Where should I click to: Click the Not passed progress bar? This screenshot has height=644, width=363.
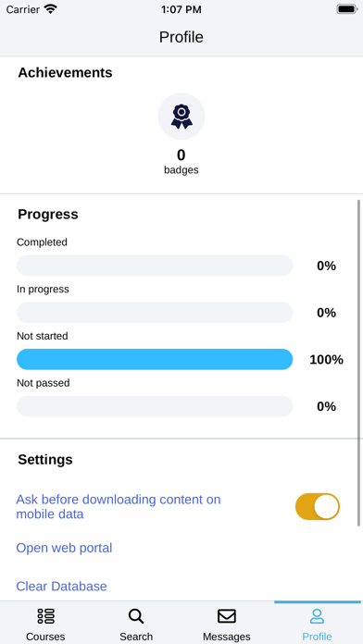coord(155,406)
